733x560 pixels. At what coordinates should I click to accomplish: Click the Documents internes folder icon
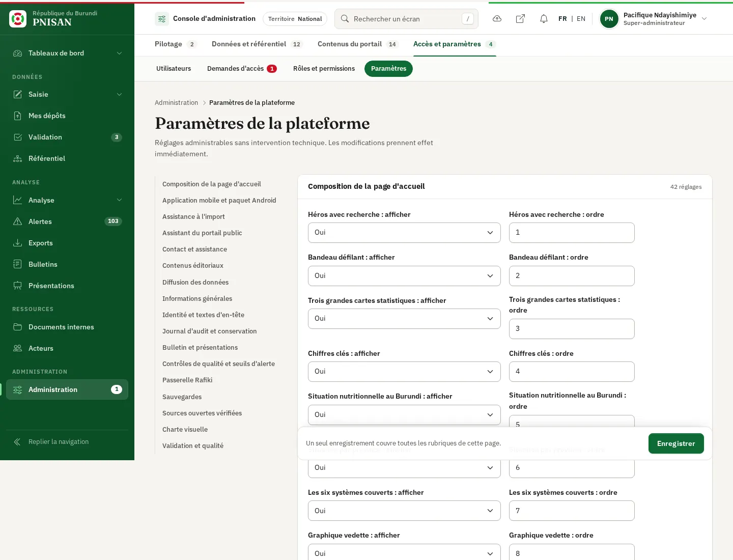coord(18,327)
